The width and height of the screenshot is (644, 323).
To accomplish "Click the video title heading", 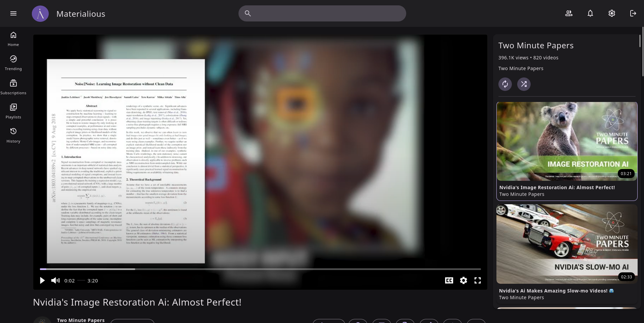I will pos(137,302).
